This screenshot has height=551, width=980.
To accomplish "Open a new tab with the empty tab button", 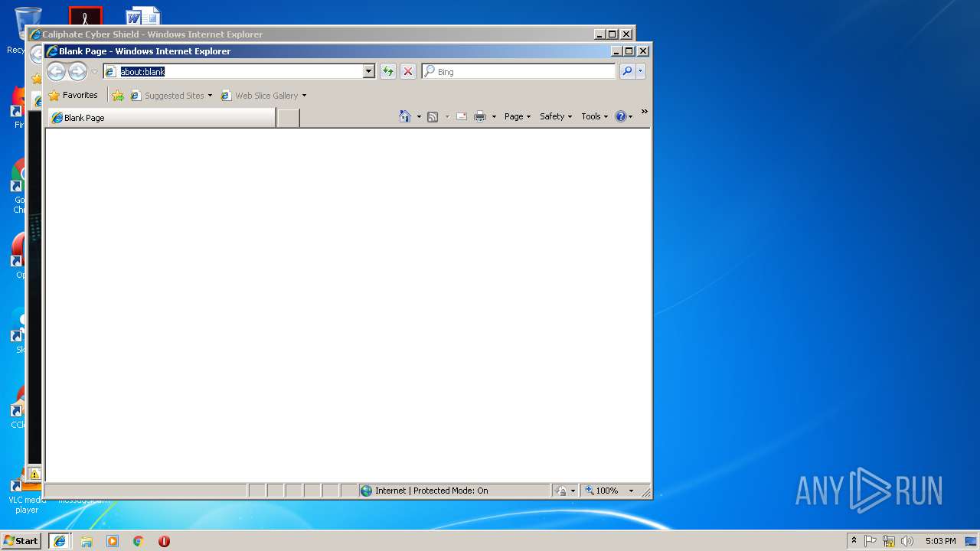I will pos(288,118).
